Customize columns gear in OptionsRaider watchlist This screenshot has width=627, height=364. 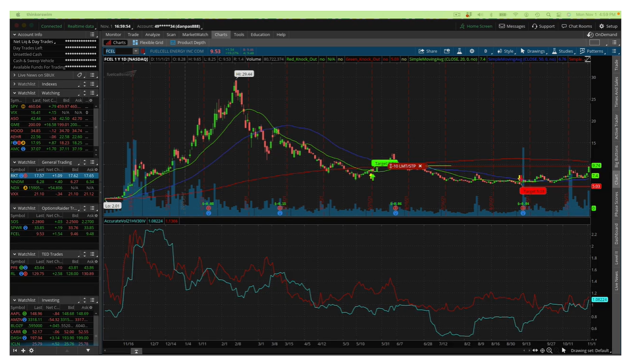96,215
